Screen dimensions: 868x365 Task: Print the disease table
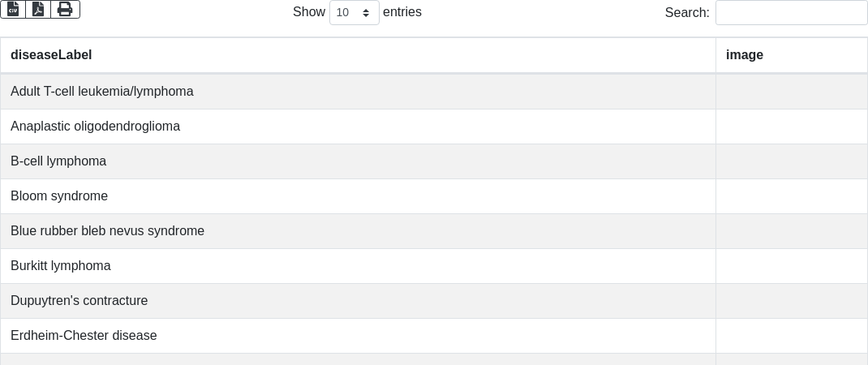click(65, 9)
